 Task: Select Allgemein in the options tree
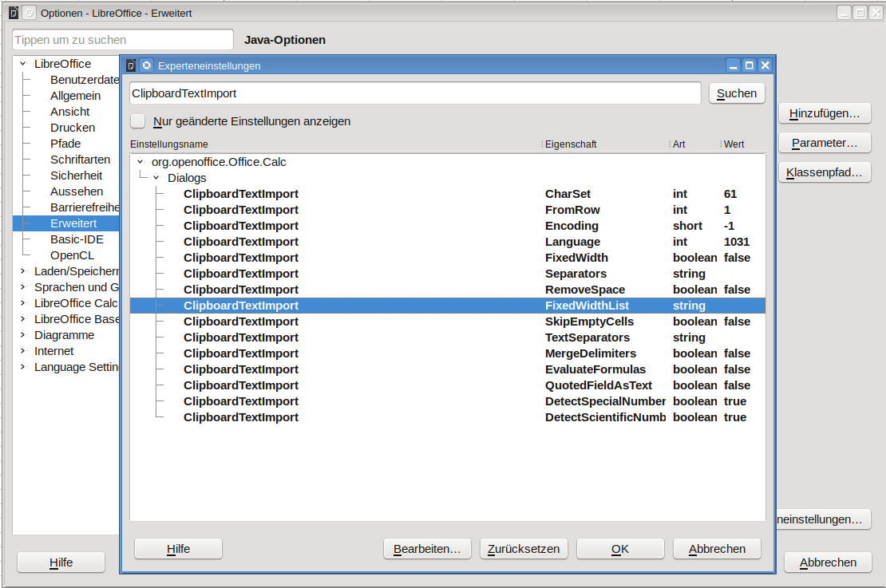click(x=75, y=96)
